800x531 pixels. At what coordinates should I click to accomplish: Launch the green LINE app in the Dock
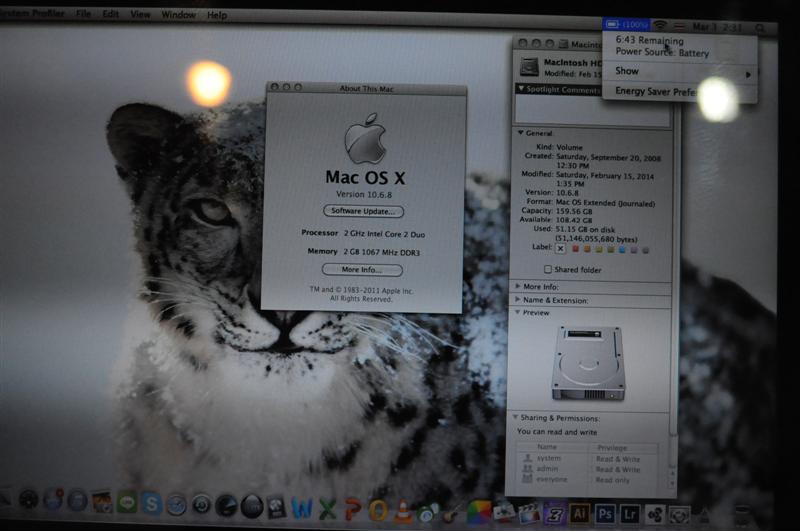coord(127,503)
